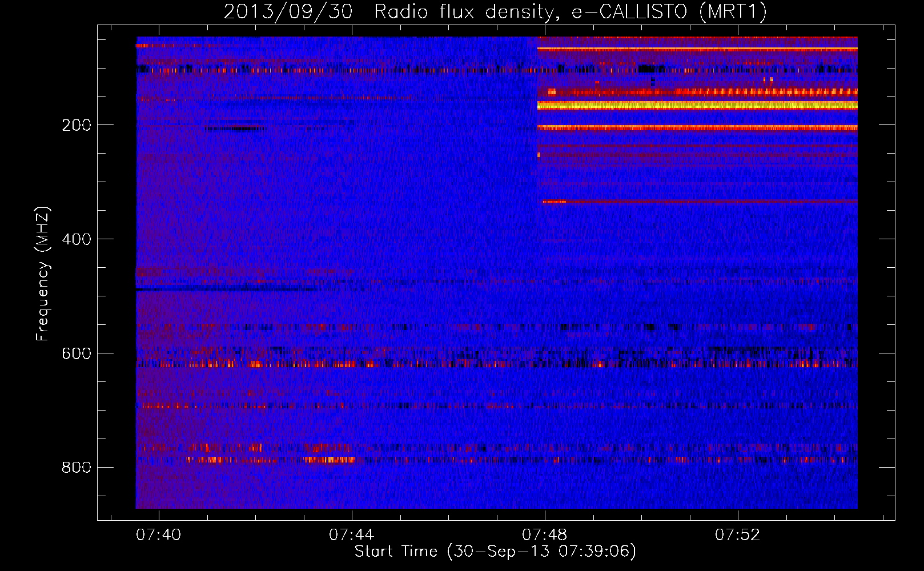This screenshot has height=571, width=924.
Task: Click the '200' frequency tick label
Action: tap(77, 125)
